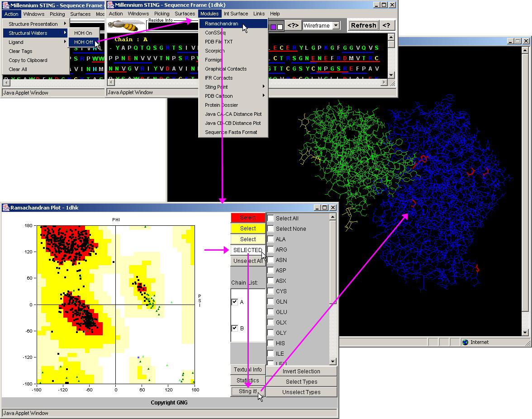
Task: Check the ASP residue type
Action: point(271,271)
